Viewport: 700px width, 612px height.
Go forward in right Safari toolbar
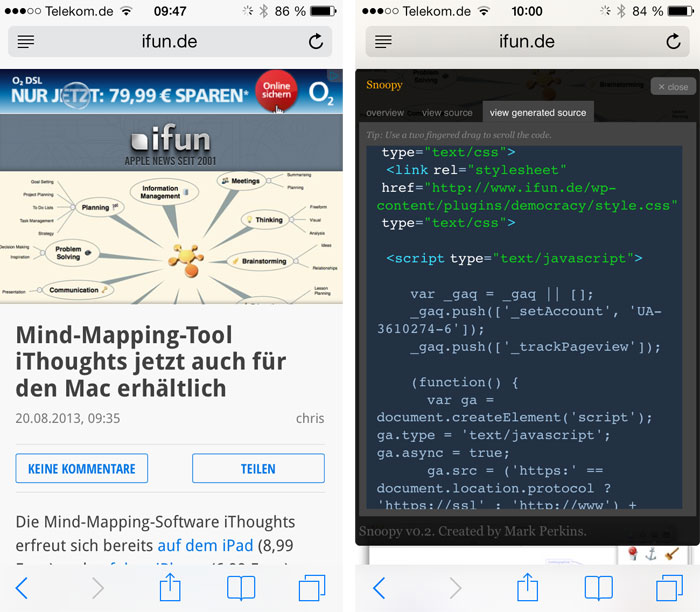coord(455,587)
